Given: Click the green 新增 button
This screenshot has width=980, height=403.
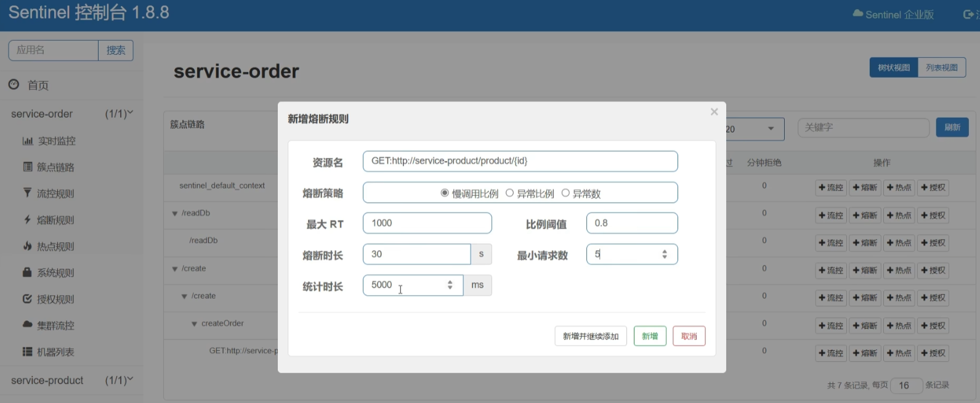Looking at the screenshot, I should tap(650, 336).
